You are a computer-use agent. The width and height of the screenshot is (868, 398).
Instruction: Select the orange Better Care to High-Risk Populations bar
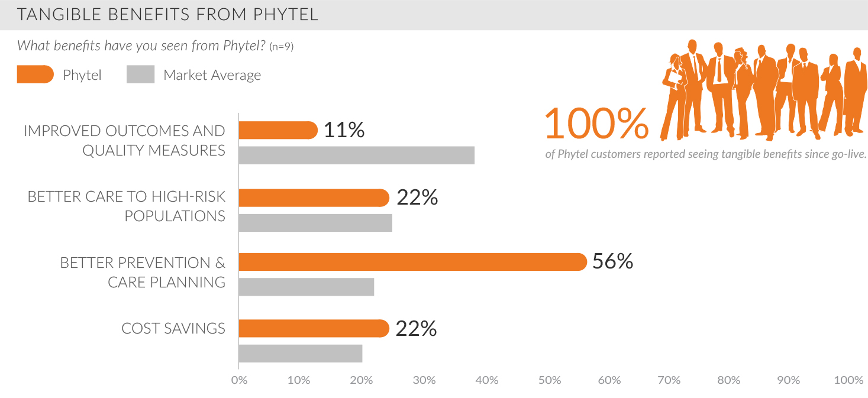point(314,198)
